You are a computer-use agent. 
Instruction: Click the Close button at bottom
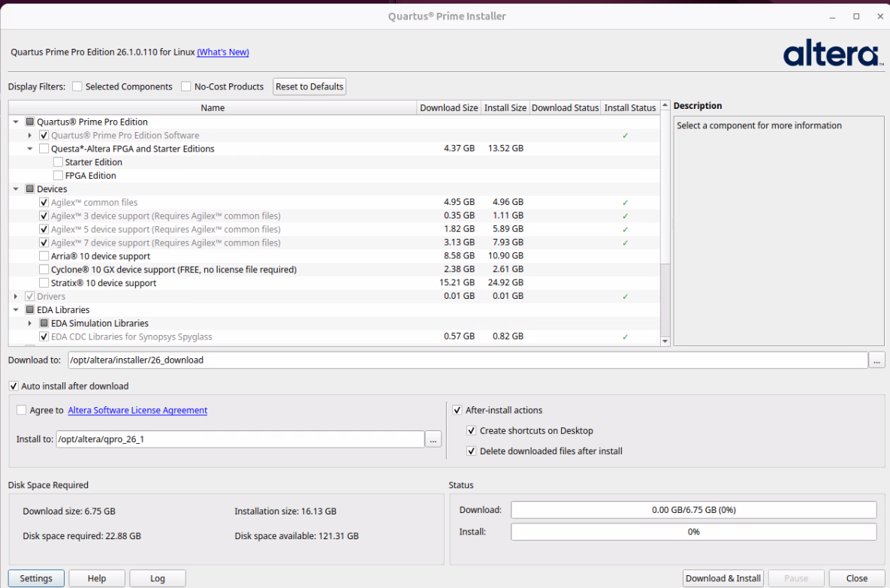pos(856,578)
